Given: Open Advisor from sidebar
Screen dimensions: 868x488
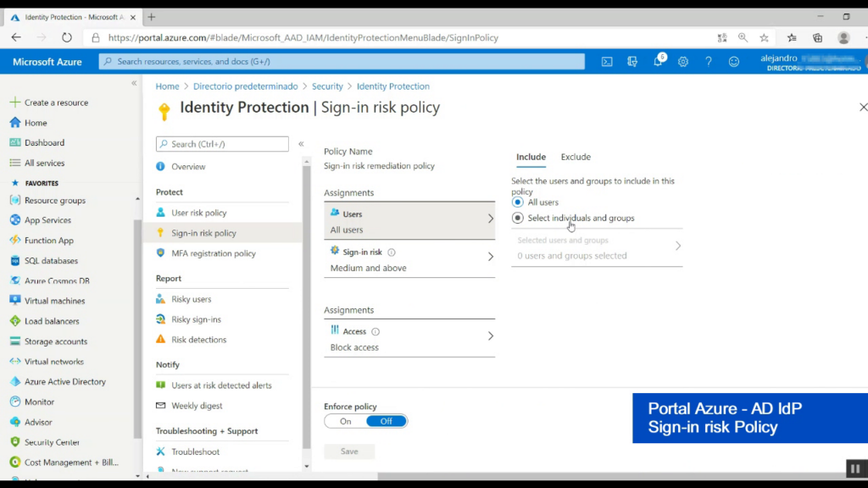Looking at the screenshot, I should [x=31, y=422].
